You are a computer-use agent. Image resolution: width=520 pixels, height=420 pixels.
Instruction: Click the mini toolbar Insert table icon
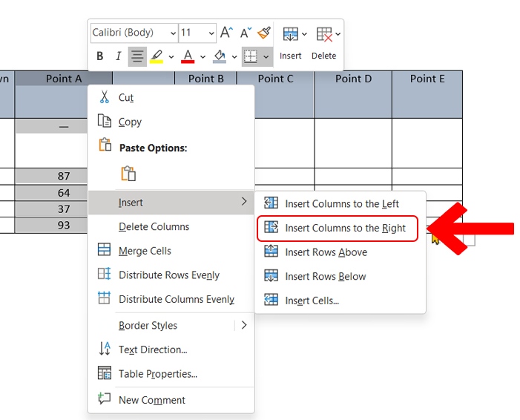coord(290,34)
